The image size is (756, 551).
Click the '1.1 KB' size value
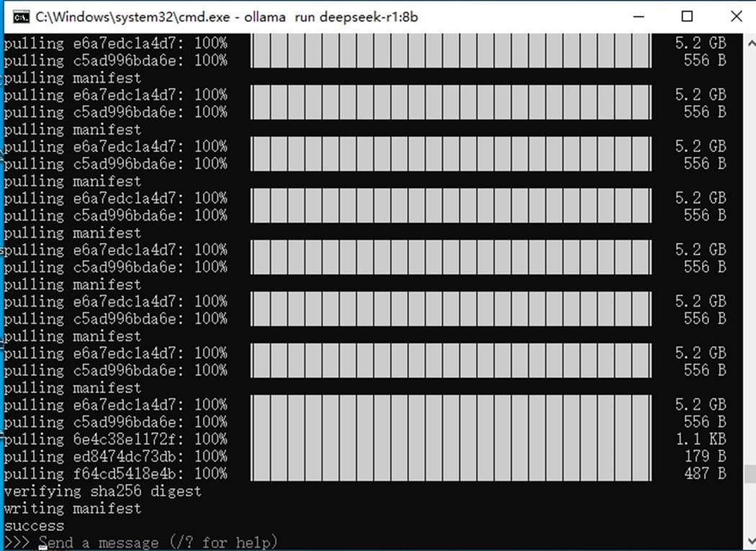701,439
